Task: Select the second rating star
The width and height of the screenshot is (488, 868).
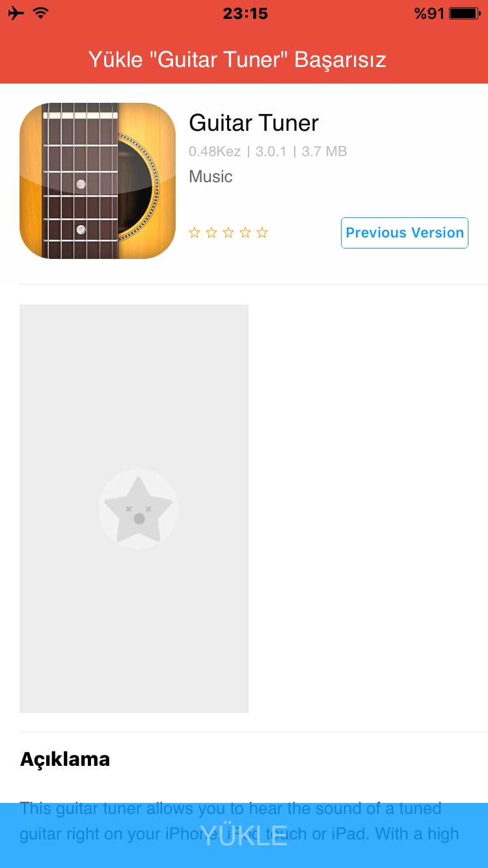Action: pyautogui.click(x=211, y=233)
